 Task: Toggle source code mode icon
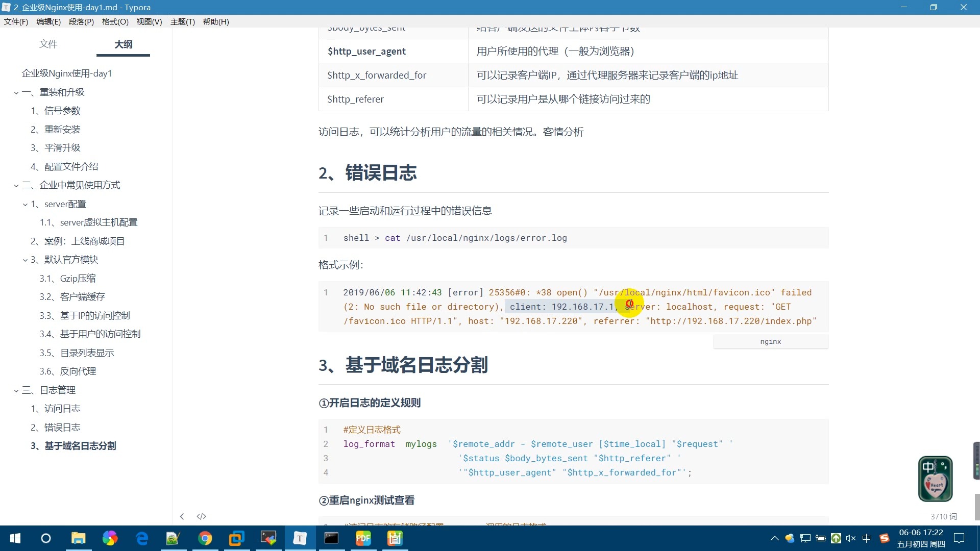pos(202,516)
